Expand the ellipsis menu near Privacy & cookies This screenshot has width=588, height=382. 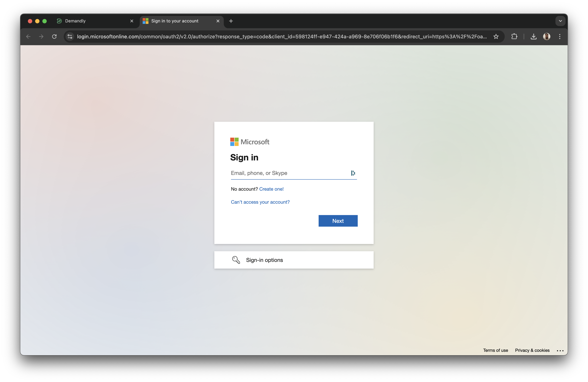(x=560, y=350)
